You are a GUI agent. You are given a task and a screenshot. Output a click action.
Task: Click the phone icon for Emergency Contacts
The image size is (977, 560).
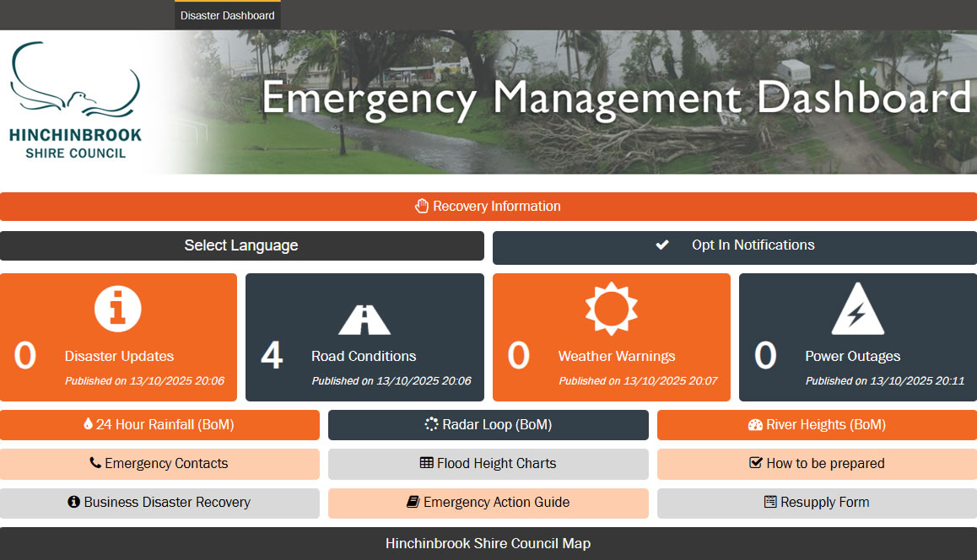pyautogui.click(x=95, y=463)
